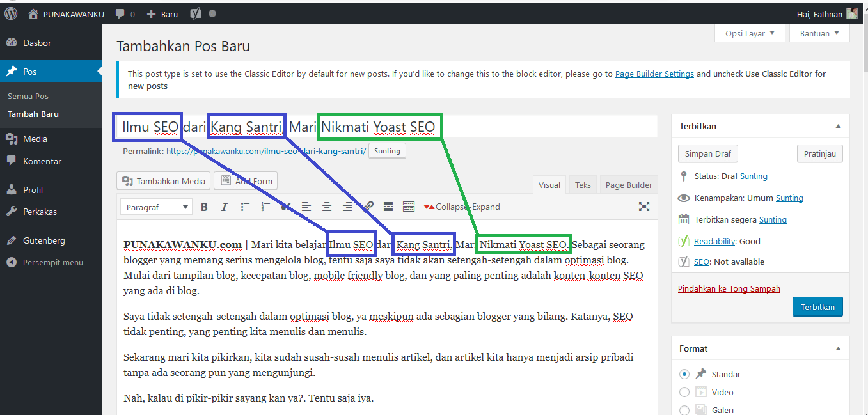Image resolution: width=868 pixels, height=415 pixels.
Task: Click the Italic formatting icon
Action: (x=224, y=207)
